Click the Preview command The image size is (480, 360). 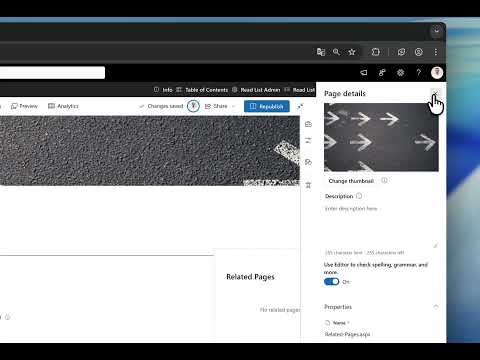25,106
